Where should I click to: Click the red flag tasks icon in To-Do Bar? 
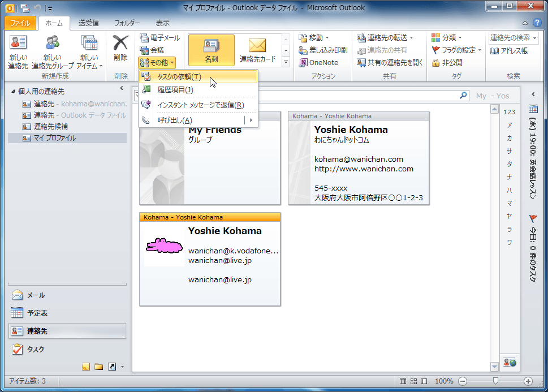[x=533, y=219]
